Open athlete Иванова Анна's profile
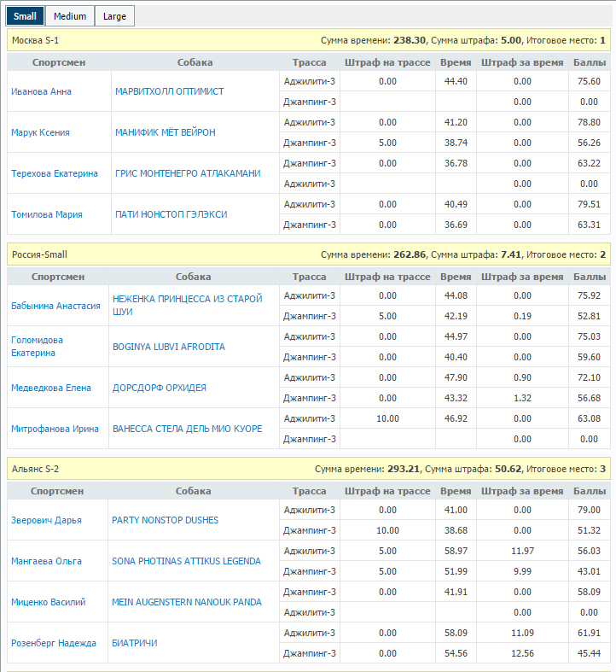 coord(41,91)
